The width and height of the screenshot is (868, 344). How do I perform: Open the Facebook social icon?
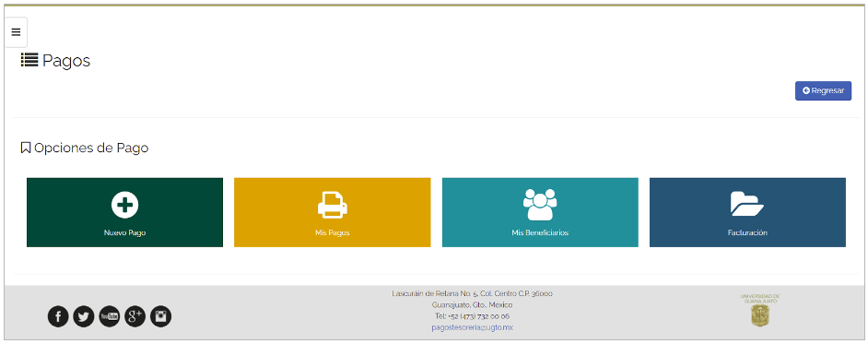[58, 316]
